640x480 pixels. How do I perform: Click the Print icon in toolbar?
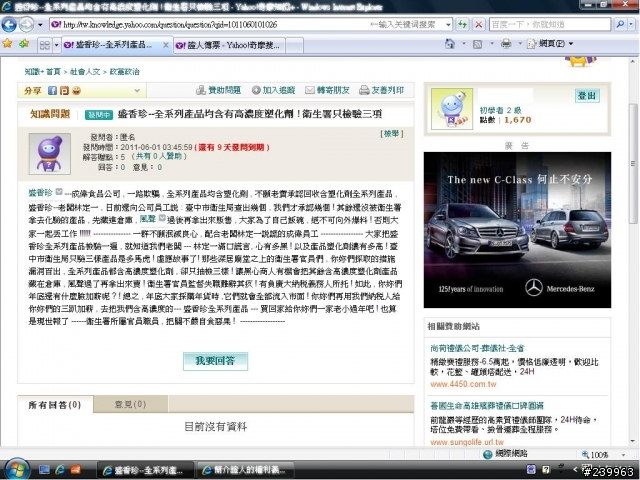point(506,44)
